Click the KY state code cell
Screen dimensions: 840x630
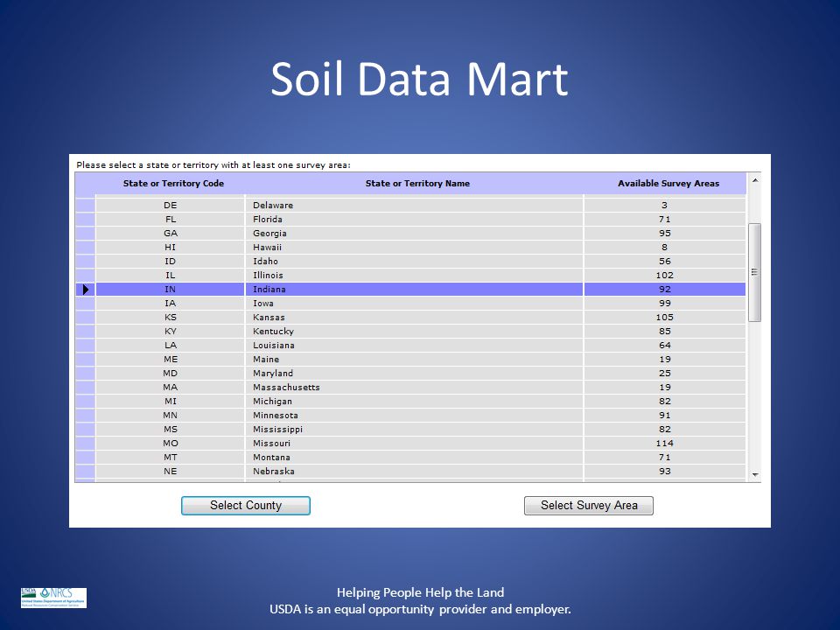coord(171,331)
